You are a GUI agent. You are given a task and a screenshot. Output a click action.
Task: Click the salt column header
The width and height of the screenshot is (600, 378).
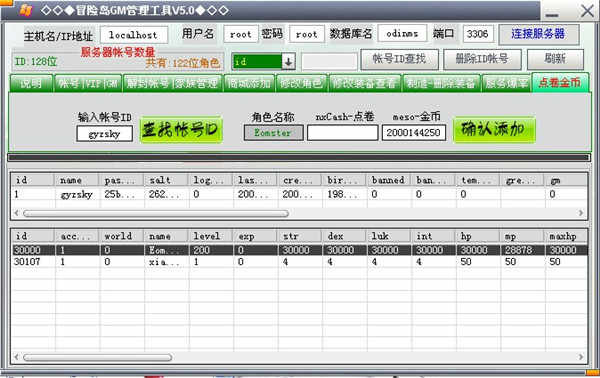click(166, 180)
